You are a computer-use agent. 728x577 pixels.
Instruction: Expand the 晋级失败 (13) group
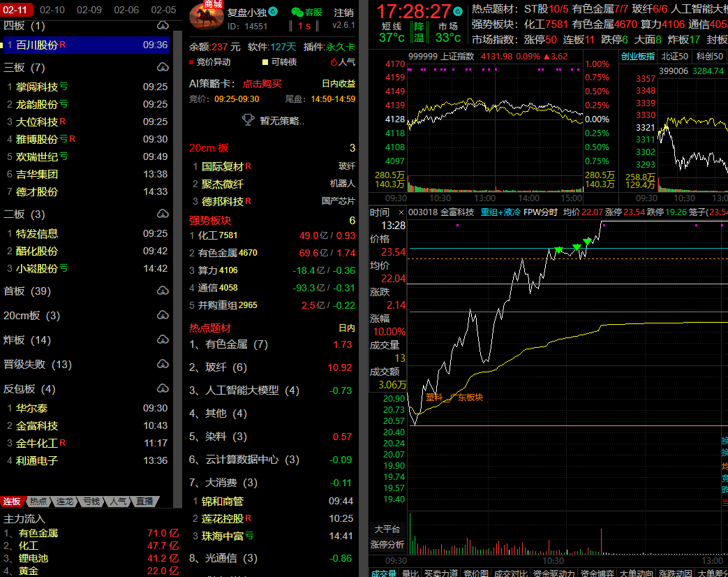point(38,365)
